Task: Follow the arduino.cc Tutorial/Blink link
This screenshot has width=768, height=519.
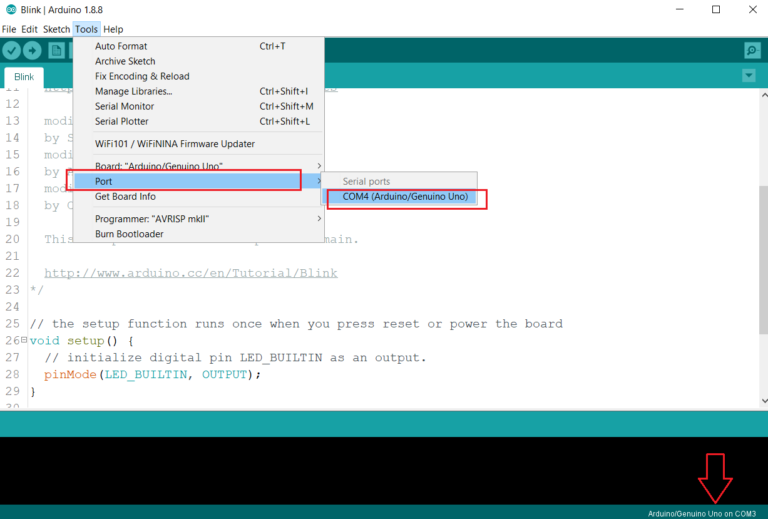Action: click(x=191, y=273)
